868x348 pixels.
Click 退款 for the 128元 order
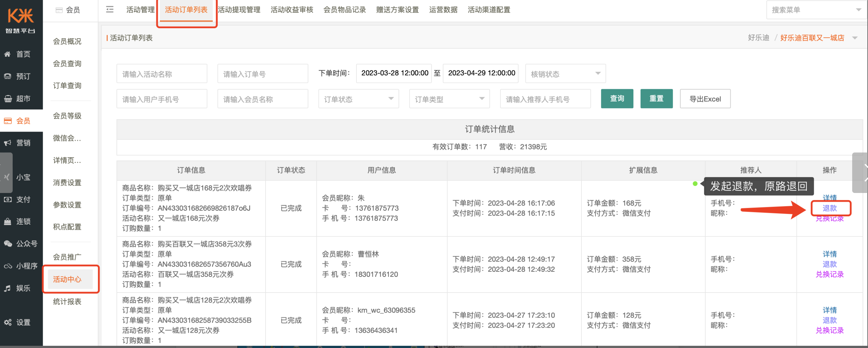pyautogui.click(x=829, y=320)
